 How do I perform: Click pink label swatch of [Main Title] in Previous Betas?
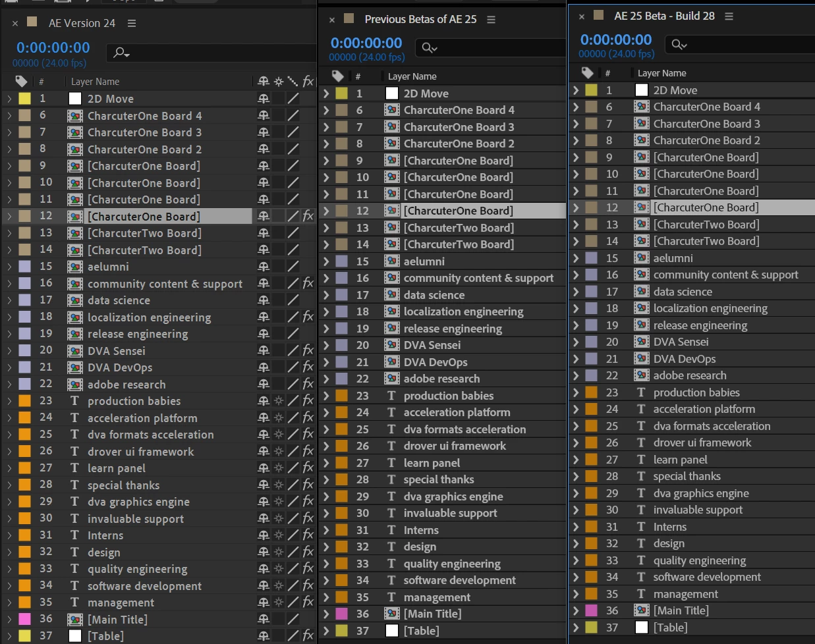(341, 613)
